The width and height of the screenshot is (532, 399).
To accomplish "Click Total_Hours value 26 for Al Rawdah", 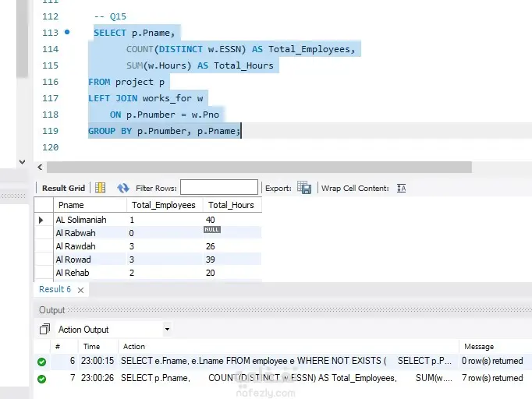I will point(210,246).
